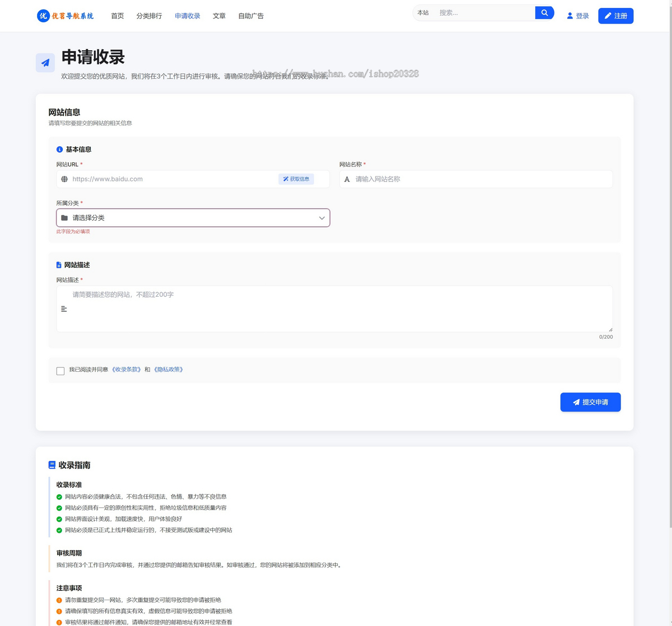Click the 网站信息 section title
672x626 pixels.
[x=64, y=112]
